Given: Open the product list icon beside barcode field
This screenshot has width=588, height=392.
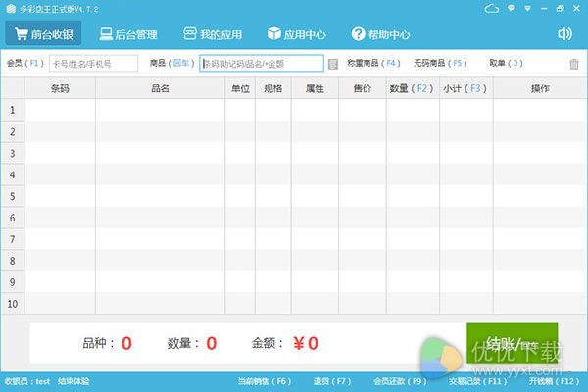Looking at the screenshot, I should [333, 64].
